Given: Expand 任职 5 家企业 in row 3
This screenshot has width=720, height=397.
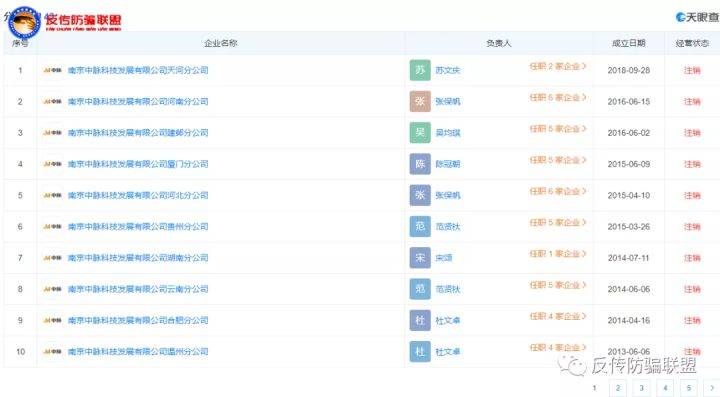Looking at the screenshot, I should coord(558,129).
